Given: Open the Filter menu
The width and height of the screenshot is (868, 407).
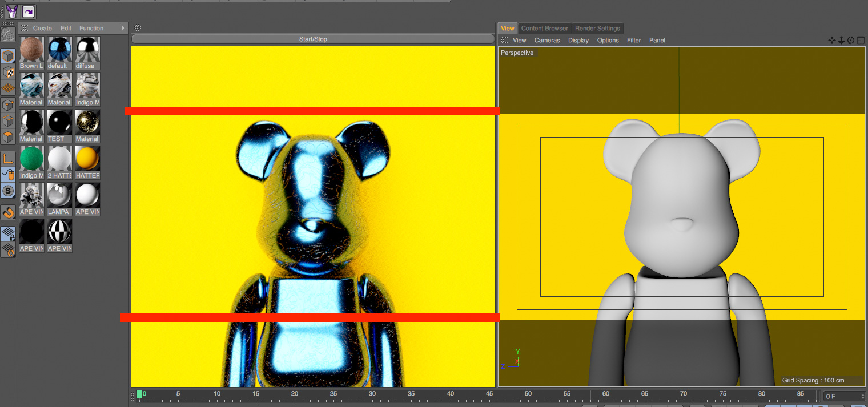Looking at the screenshot, I should point(634,40).
